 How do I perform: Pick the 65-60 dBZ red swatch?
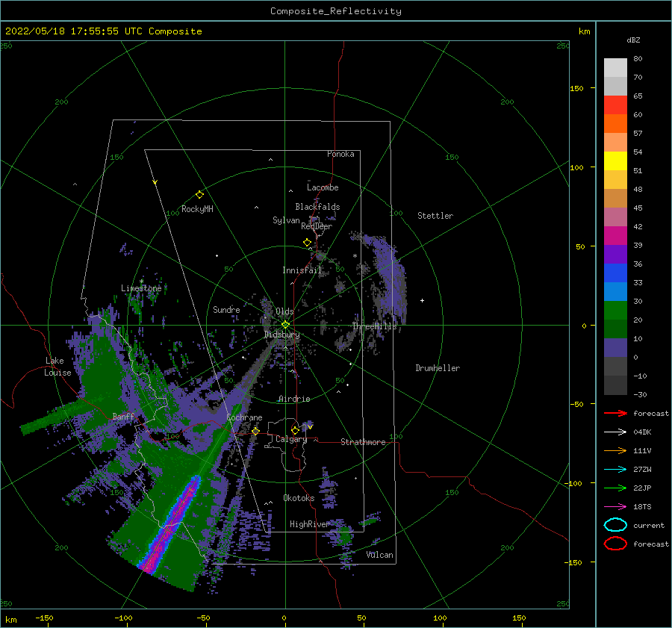click(x=615, y=105)
